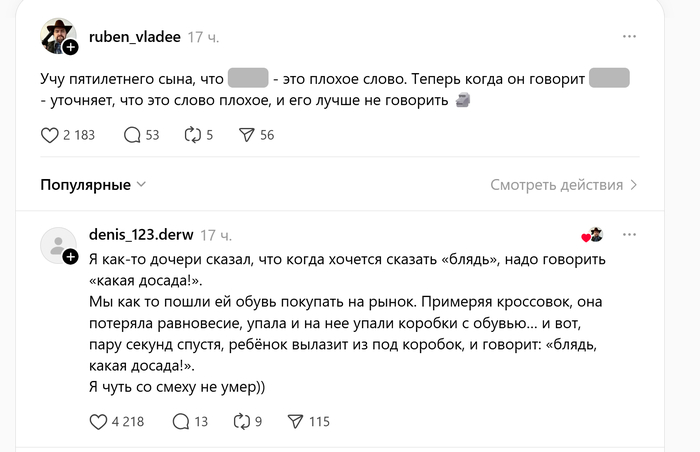Expand the Популярные sort dropdown
The height and width of the screenshot is (452, 700).
[93, 185]
